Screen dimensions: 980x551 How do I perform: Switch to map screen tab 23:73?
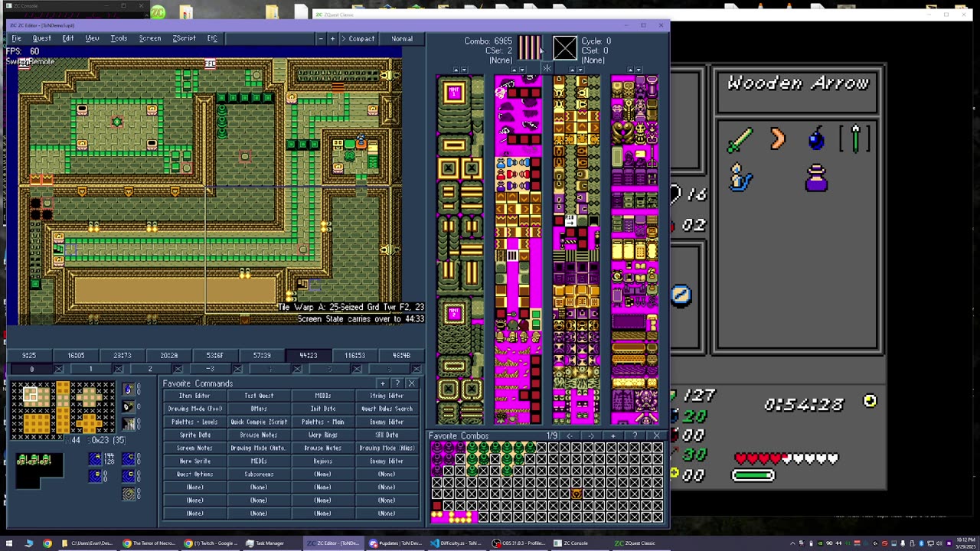point(122,356)
